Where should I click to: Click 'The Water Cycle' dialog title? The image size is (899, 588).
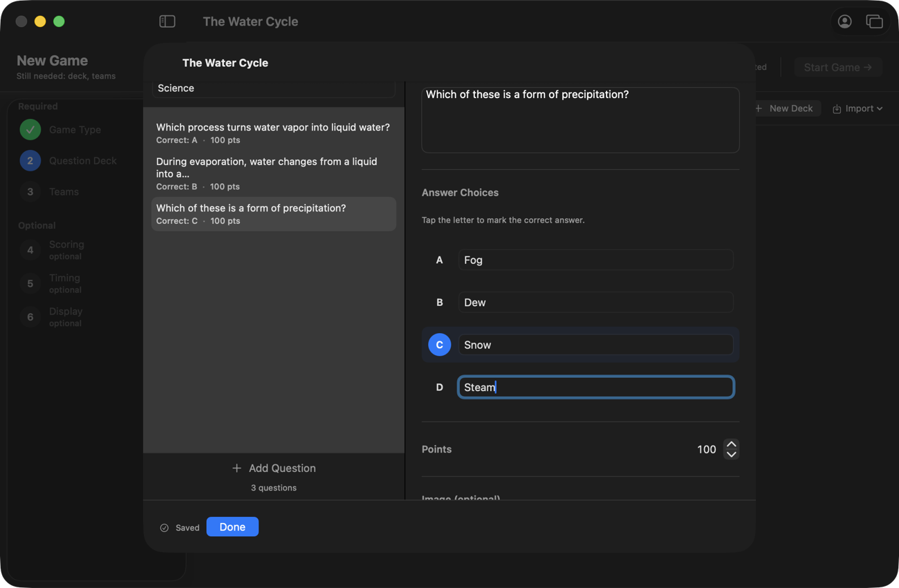[x=225, y=63]
